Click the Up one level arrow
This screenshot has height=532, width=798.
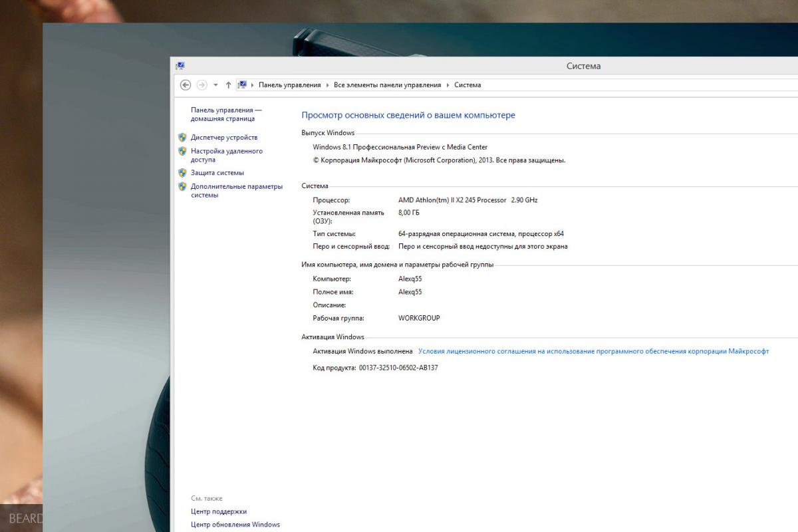(228, 84)
